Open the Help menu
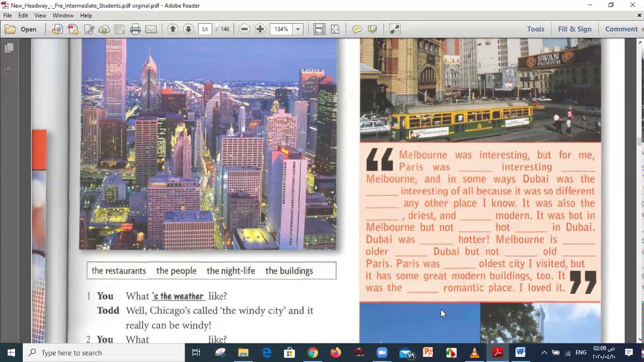Image resolution: width=644 pixels, height=362 pixels. (86, 16)
